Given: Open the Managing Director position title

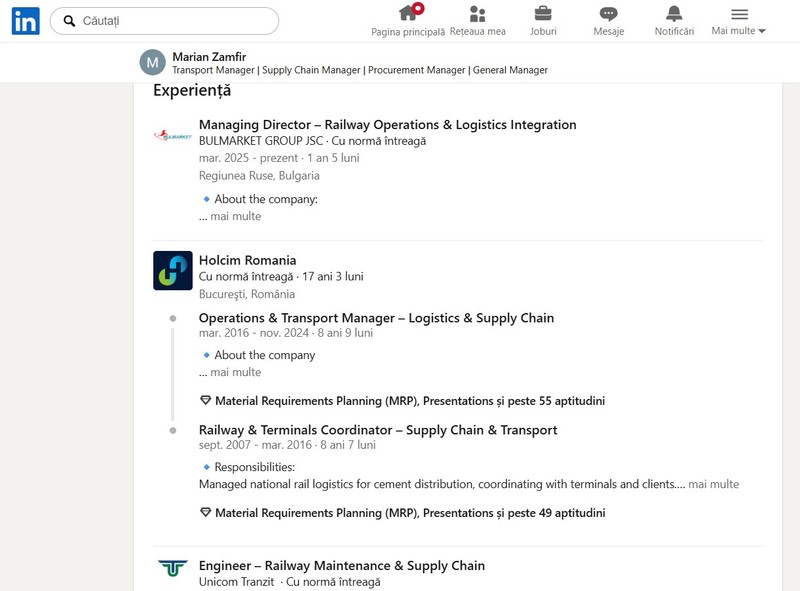Looking at the screenshot, I should tap(388, 125).
